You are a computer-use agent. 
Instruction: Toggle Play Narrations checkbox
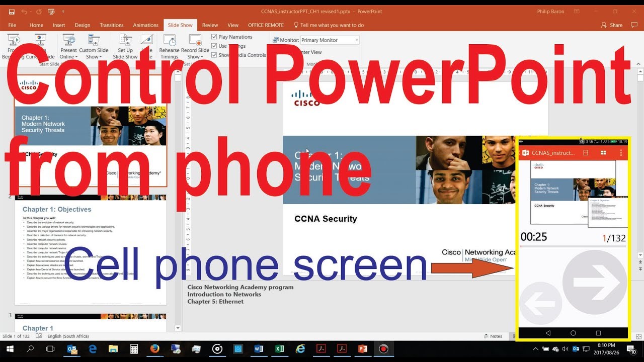coord(214,37)
